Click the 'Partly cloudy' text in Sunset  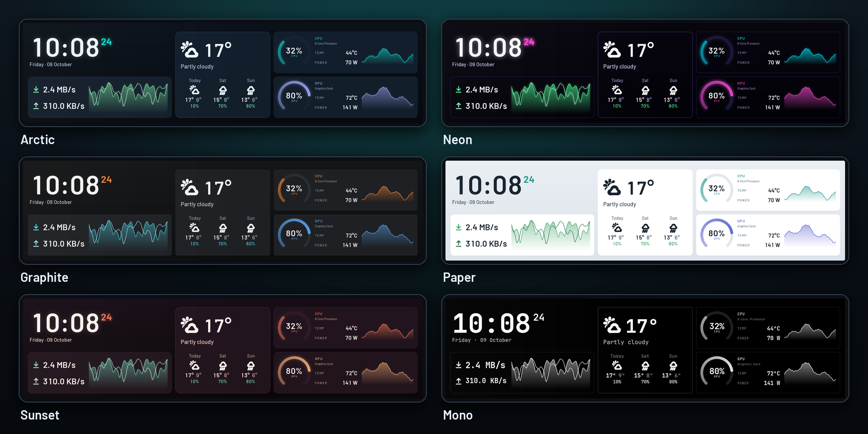tap(197, 342)
